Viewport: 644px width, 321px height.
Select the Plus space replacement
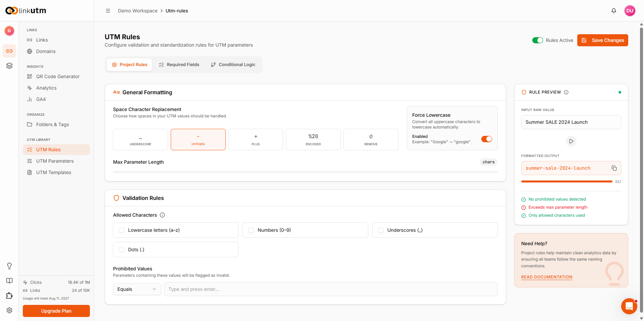[256, 140]
